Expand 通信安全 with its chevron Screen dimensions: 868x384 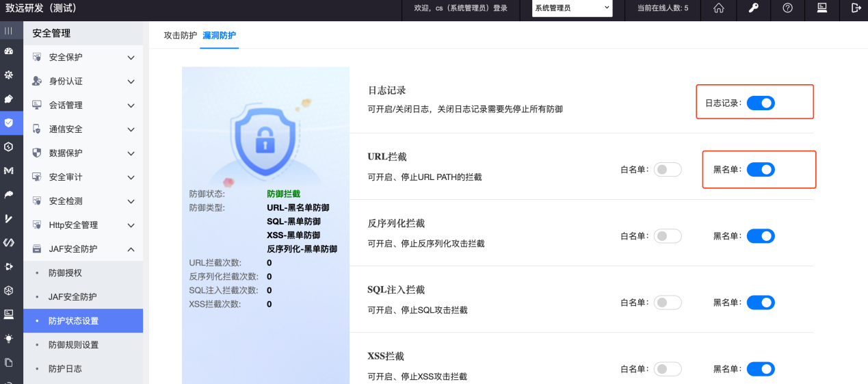point(131,129)
